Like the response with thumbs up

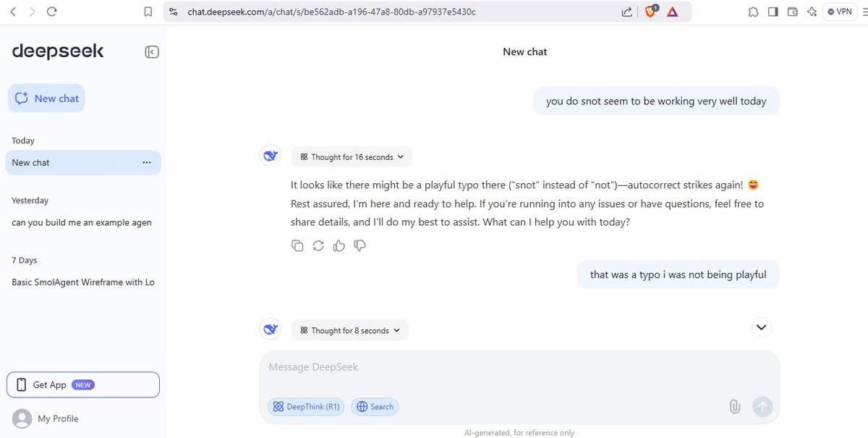tap(339, 245)
